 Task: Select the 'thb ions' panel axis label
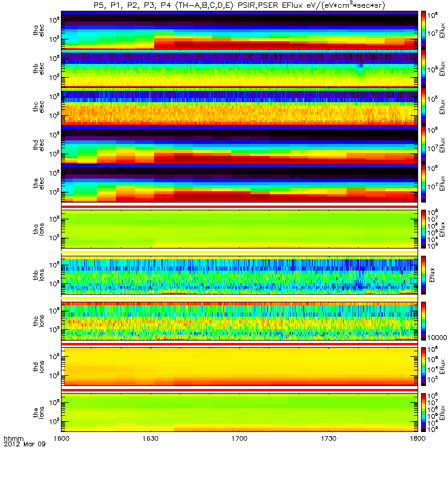coord(39,275)
